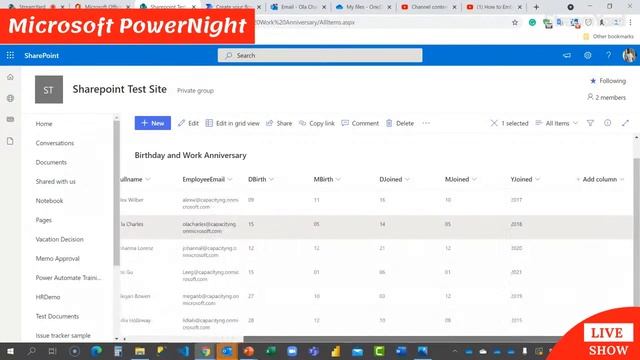Click the ST site logo tile
640x360 pixels.
(x=49, y=89)
